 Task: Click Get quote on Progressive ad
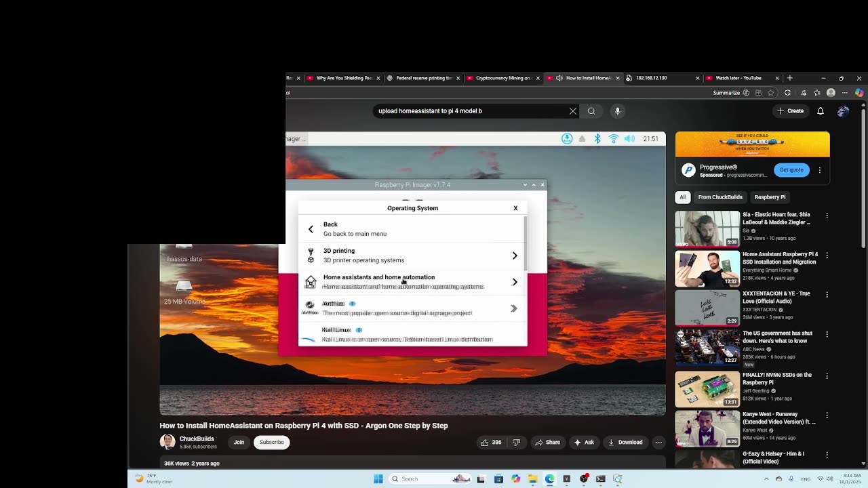791,170
